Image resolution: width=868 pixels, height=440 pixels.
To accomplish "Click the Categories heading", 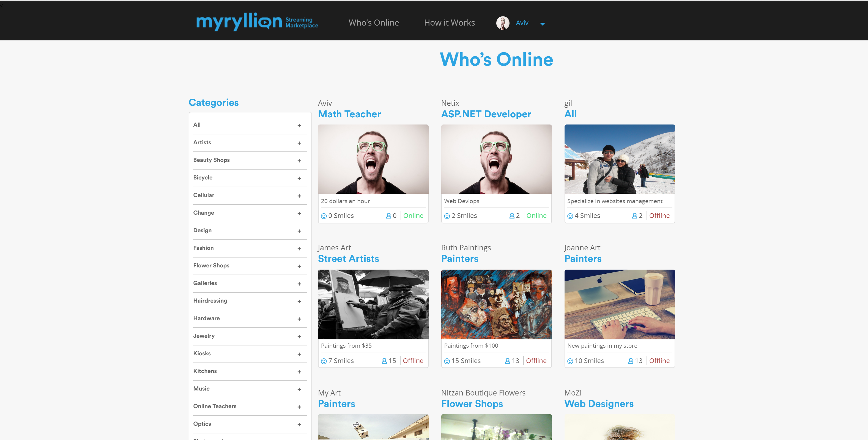I will coord(213,102).
